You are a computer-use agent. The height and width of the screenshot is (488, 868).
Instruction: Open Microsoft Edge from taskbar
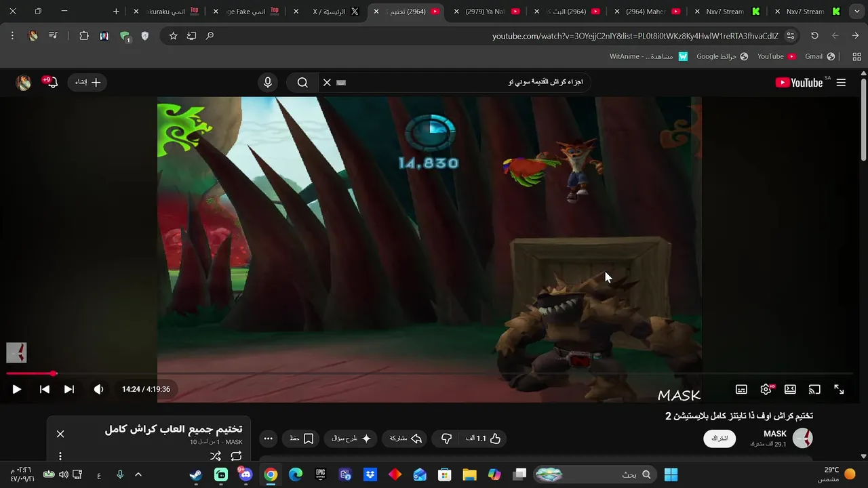coord(296,474)
